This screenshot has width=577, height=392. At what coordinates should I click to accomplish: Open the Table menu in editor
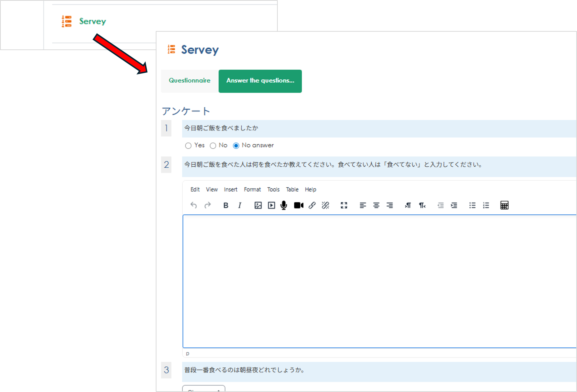(292, 190)
